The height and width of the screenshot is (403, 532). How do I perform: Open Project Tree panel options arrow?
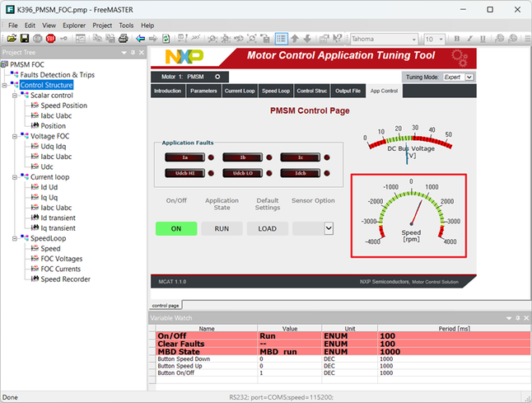coord(124,53)
